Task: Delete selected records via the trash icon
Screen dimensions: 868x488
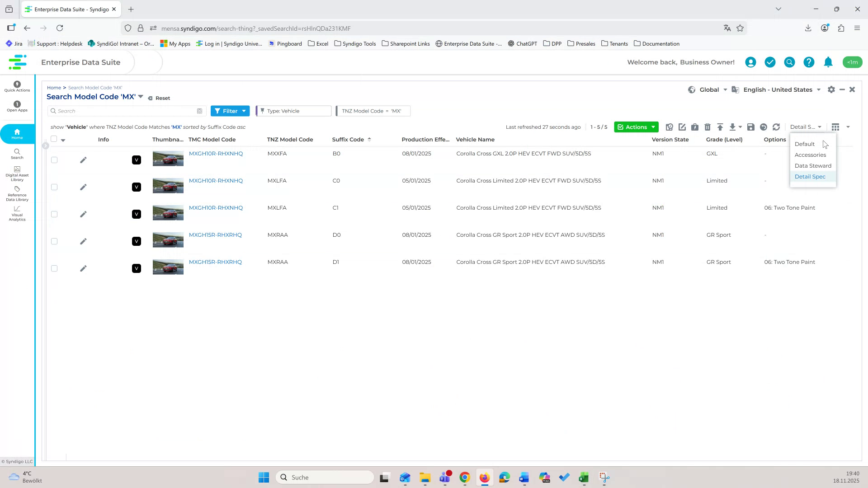Action: (708, 127)
